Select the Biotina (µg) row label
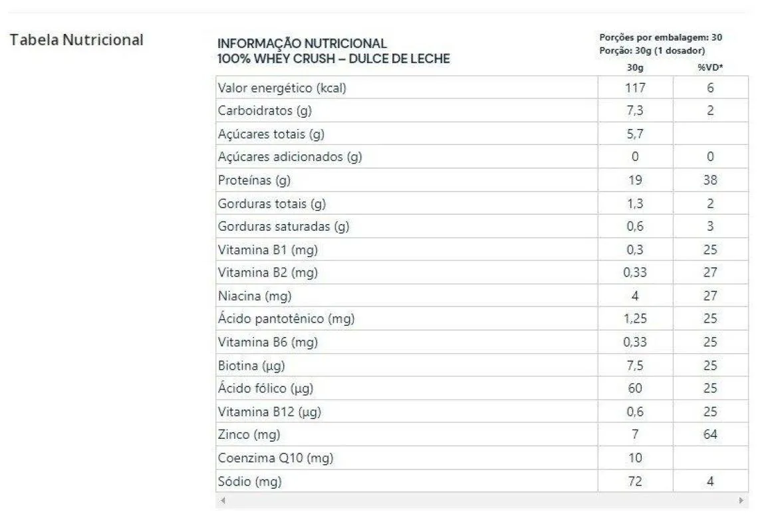The height and width of the screenshot is (532, 780). click(x=251, y=366)
